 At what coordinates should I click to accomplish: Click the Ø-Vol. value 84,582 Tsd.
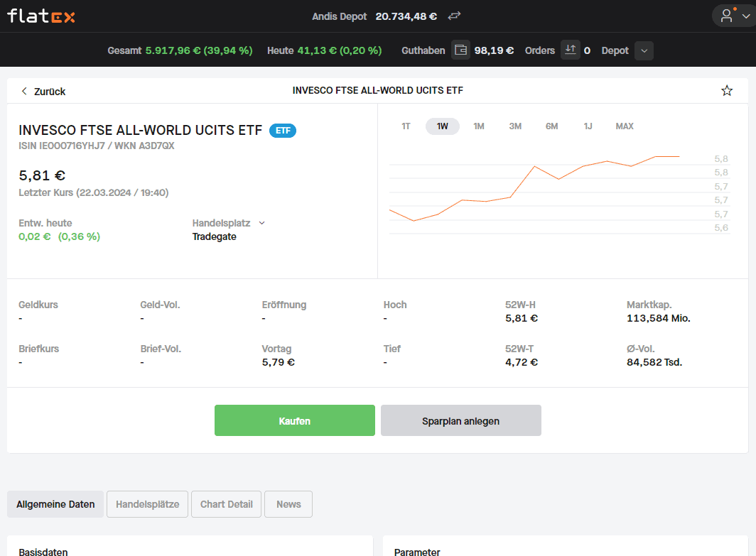(654, 362)
